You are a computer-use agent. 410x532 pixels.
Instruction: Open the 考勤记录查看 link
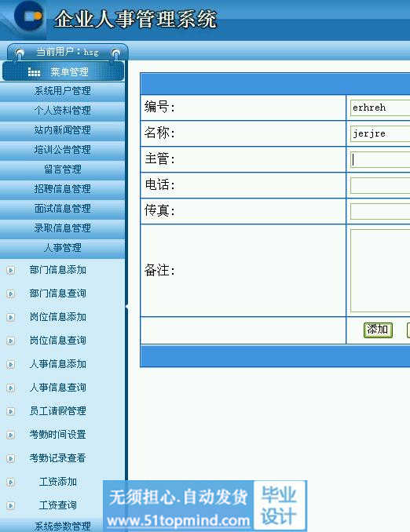tap(58, 458)
